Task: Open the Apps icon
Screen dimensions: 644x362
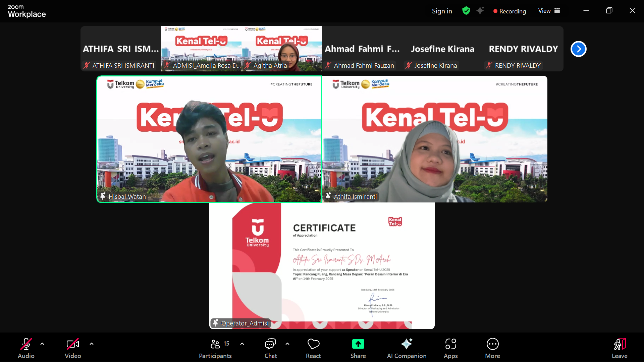Action: 450,344
